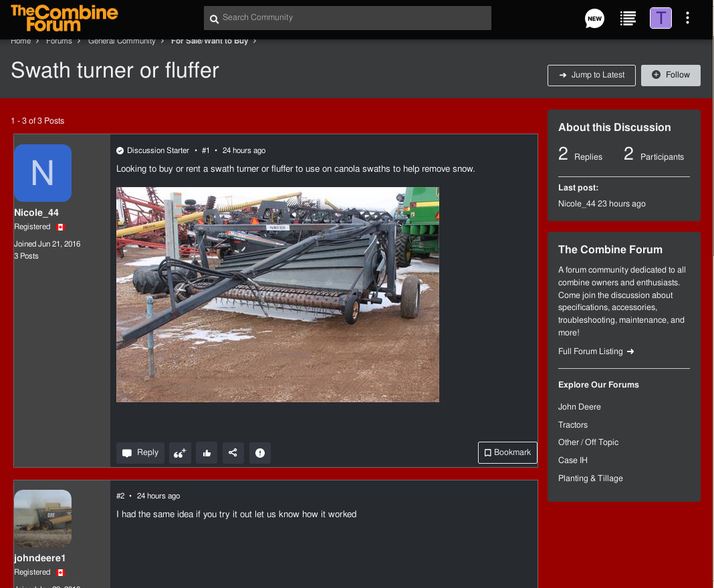Click Canada flag icon beside johndeere1
714x588 pixels.
61,573
